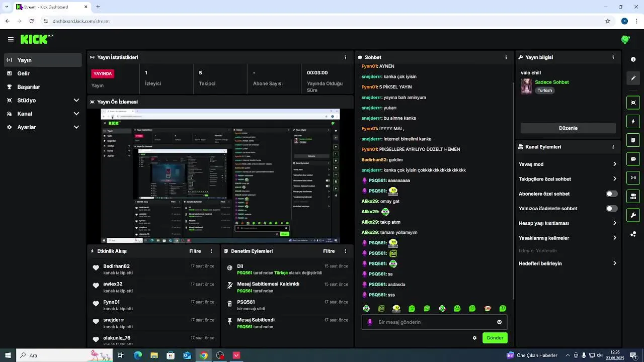The width and height of the screenshot is (644, 362).
Task: Select the Stream - Kick Dashboard browser tab
Action: (52, 7)
